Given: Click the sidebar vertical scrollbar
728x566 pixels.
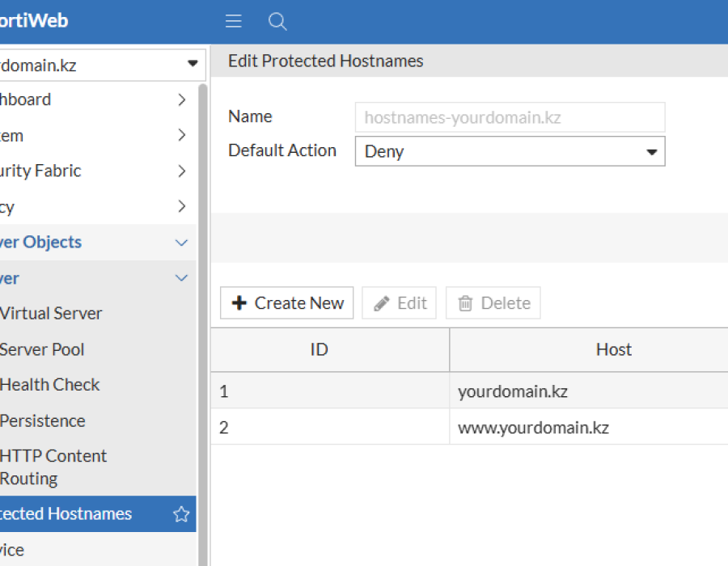Looking at the screenshot, I should coord(202,325).
